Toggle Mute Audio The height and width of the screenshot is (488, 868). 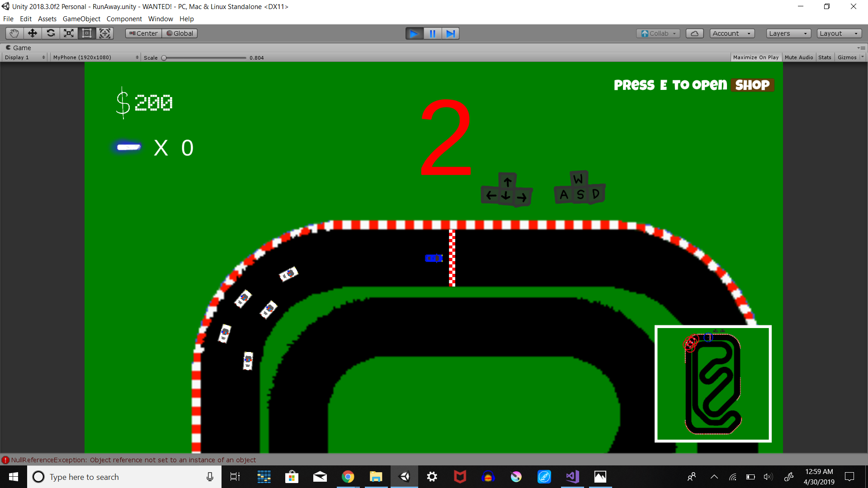pyautogui.click(x=799, y=57)
